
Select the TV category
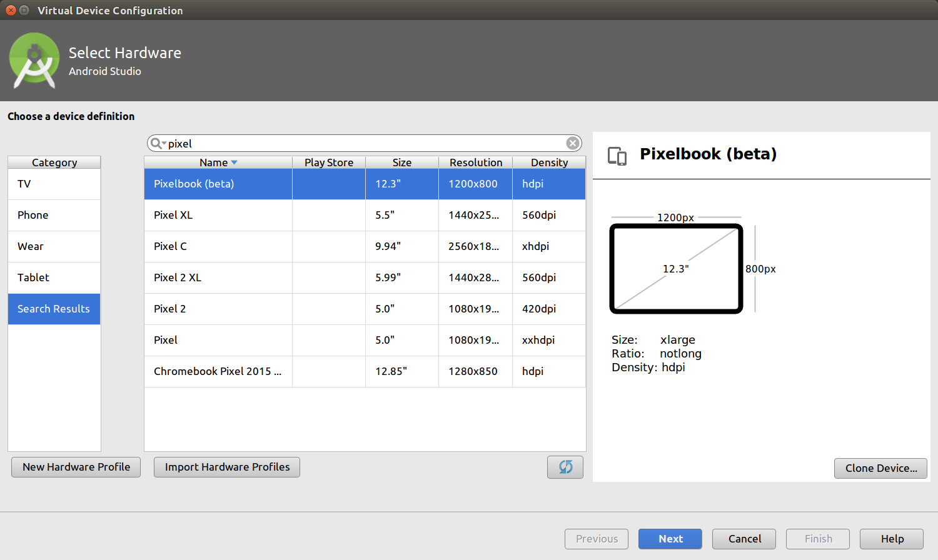click(54, 184)
